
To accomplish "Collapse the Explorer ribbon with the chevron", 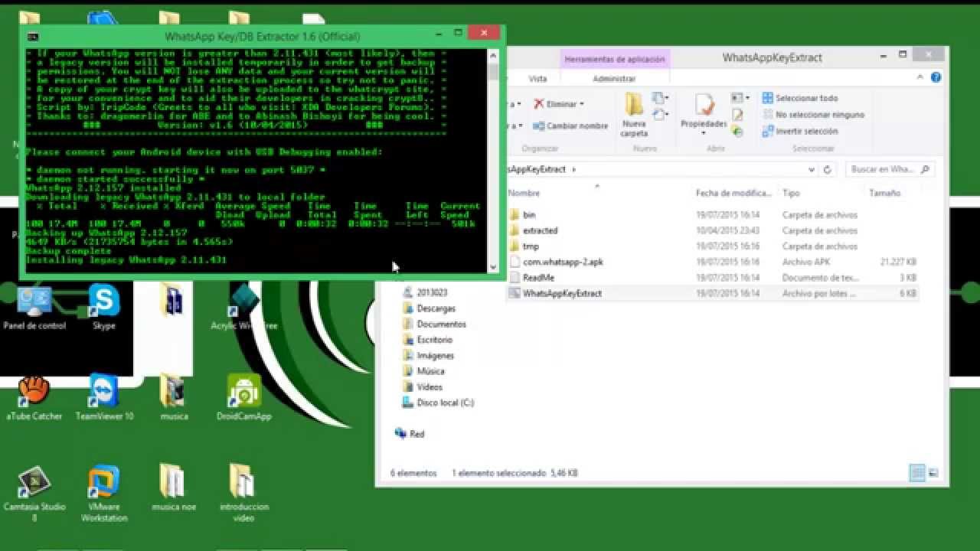I will coord(921,77).
